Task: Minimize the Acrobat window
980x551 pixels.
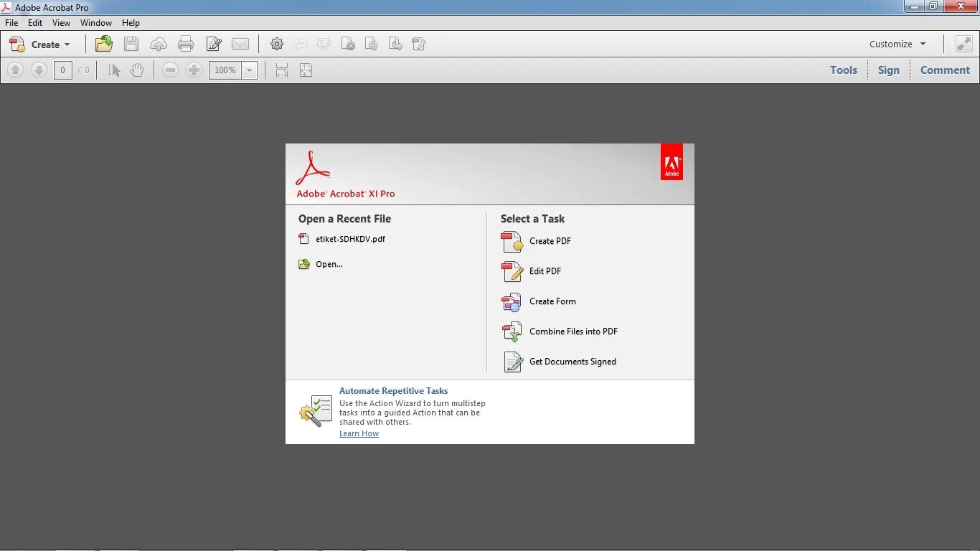Action: (915, 6)
